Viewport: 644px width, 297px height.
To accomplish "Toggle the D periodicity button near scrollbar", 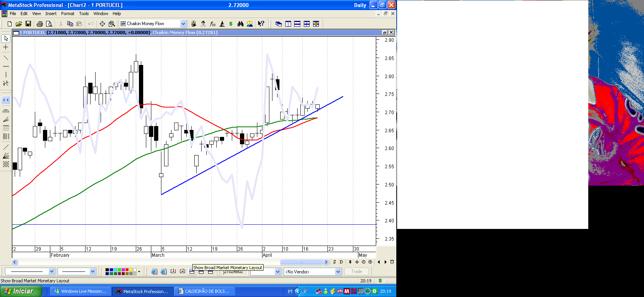I will (x=341, y=262).
